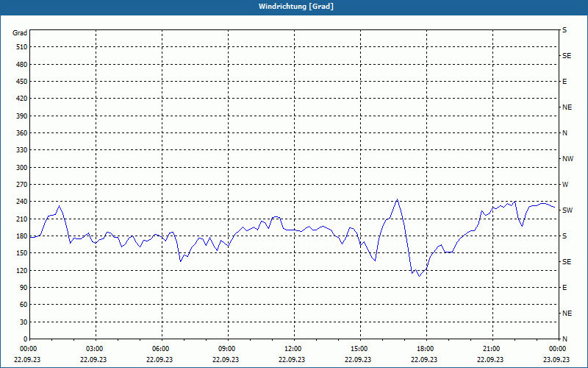Click the 23.09.23 date label
Image resolution: width=588 pixels, height=368 pixels.
click(556, 359)
